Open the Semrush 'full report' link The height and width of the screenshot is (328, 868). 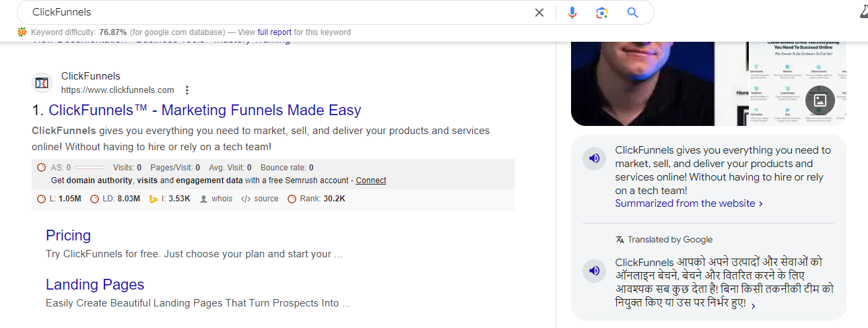click(x=273, y=32)
